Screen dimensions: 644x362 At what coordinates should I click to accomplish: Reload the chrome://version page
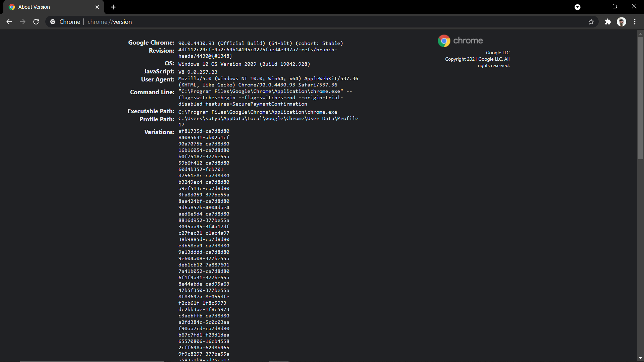(x=36, y=22)
